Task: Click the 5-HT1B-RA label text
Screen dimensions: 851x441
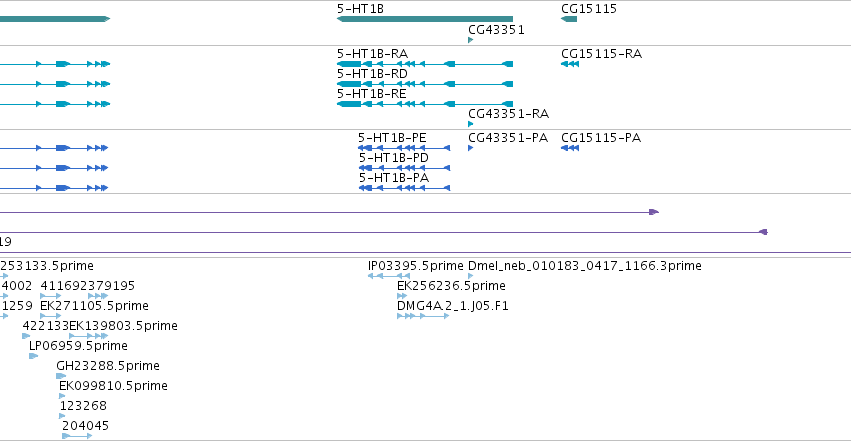Action: pos(372,54)
